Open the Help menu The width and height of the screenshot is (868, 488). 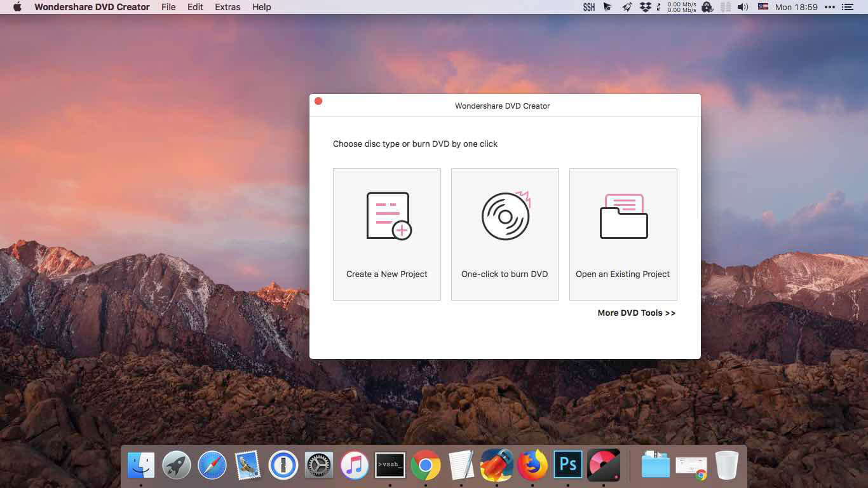[260, 7]
